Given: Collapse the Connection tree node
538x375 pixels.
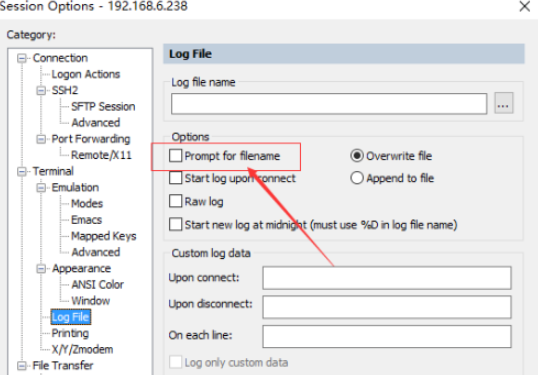Looking at the screenshot, I should pyautogui.click(x=22, y=58).
